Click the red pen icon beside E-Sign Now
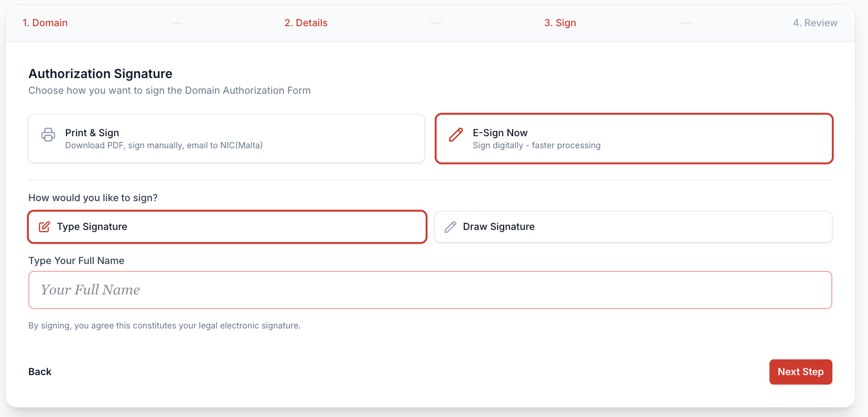Image resolution: width=868 pixels, height=417 pixels. pos(456,135)
